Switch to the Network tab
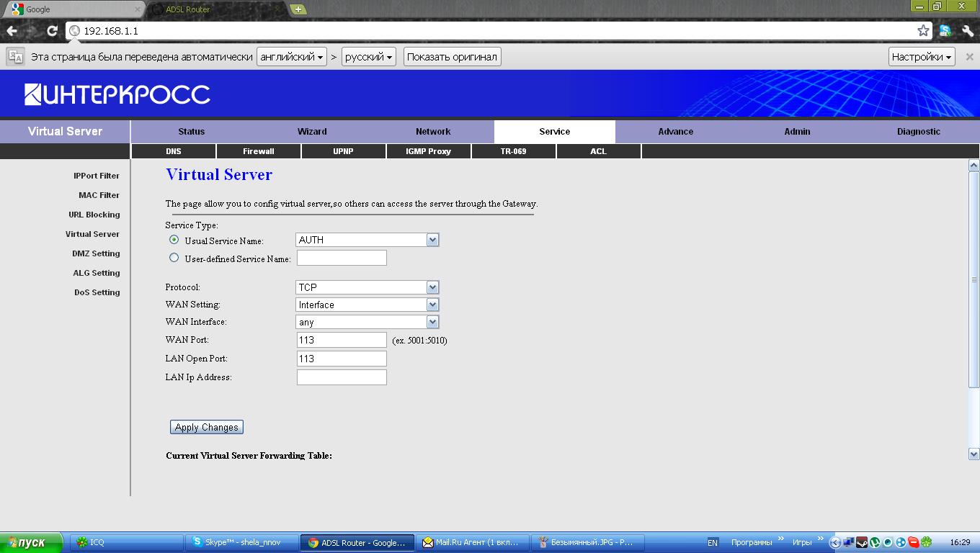 (433, 132)
